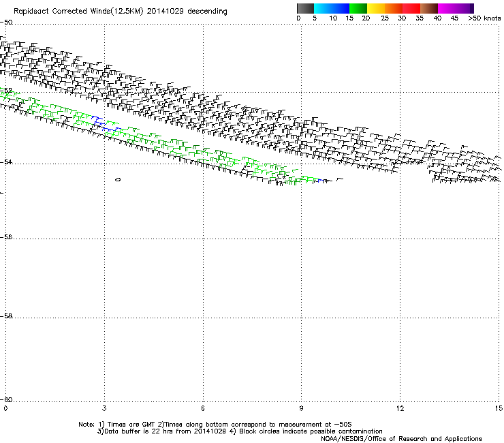Image resolution: width=504 pixels, height=443 pixels.
Task: Click the legend tick label '10'
Action: tap(333, 18)
